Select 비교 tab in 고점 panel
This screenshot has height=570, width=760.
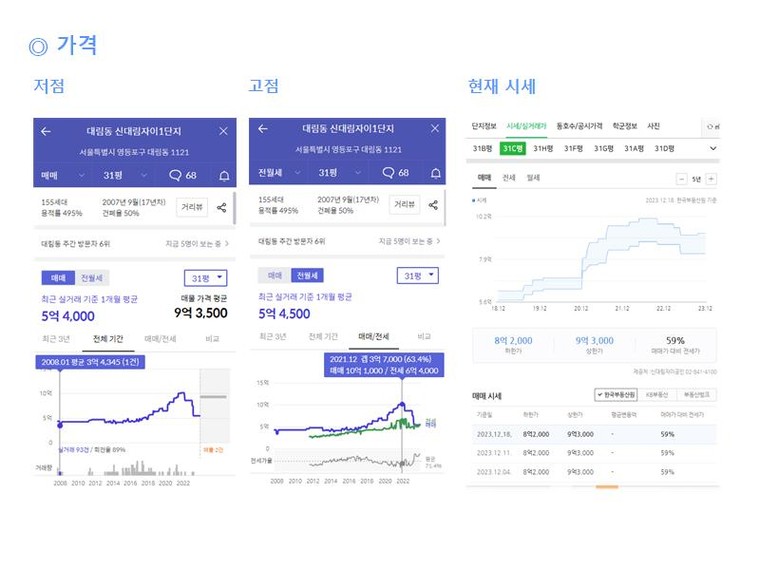(424, 336)
